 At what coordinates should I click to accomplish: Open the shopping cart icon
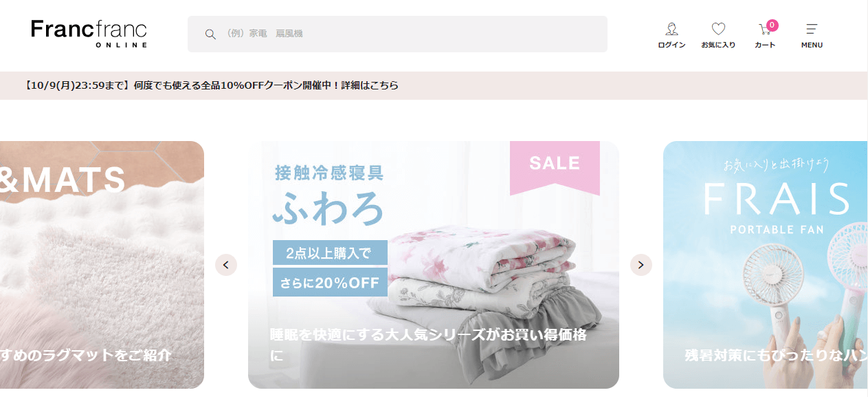[x=764, y=30]
